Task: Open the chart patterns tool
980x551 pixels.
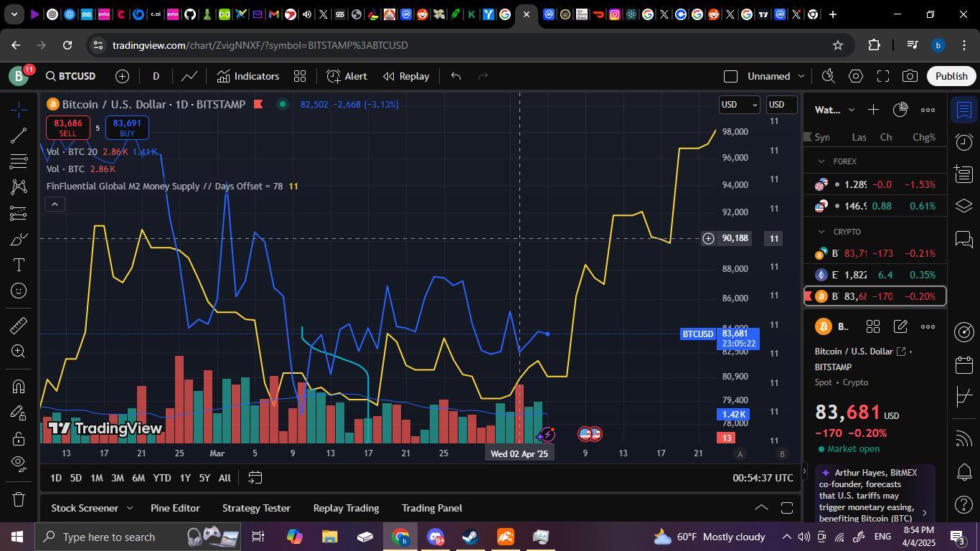Action: 19,187
